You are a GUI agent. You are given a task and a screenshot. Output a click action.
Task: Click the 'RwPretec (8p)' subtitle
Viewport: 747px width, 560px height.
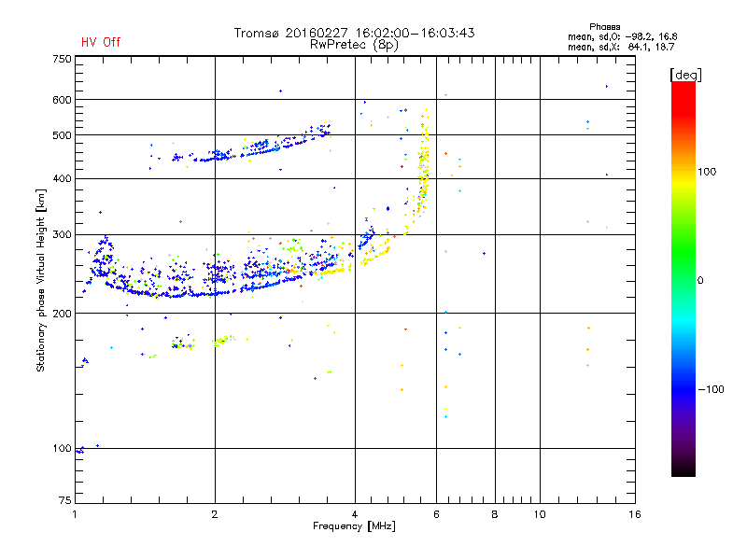tap(354, 45)
